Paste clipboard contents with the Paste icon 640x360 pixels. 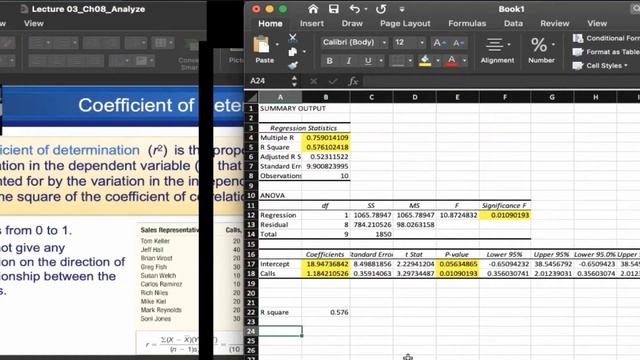point(262,45)
